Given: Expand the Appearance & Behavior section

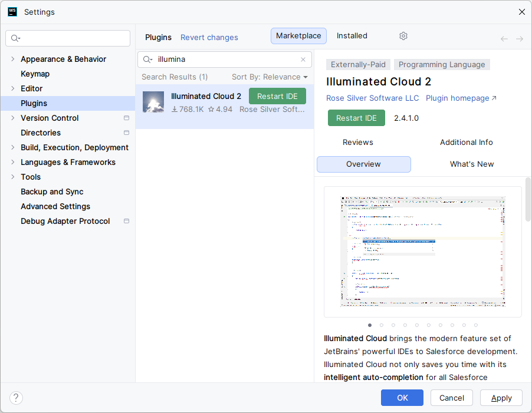Looking at the screenshot, I should (x=12, y=59).
